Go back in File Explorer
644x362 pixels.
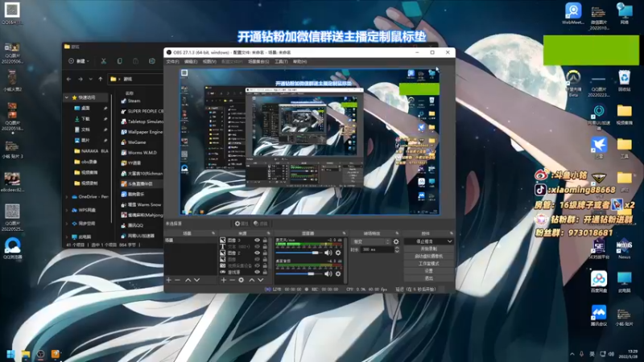(x=69, y=79)
